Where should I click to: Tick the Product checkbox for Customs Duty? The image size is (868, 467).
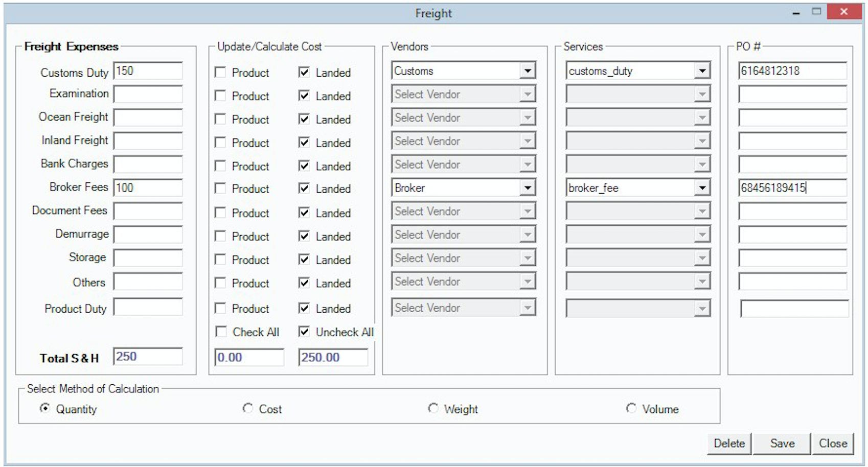[220, 73]
